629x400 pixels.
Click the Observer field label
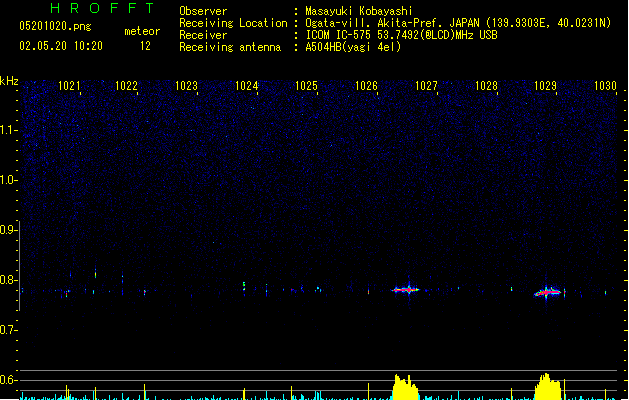[203, 11]
